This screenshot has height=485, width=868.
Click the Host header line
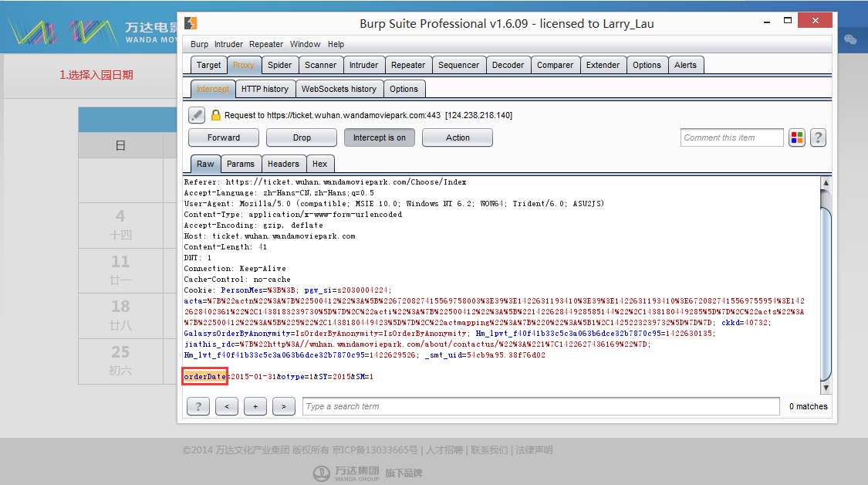269,236
